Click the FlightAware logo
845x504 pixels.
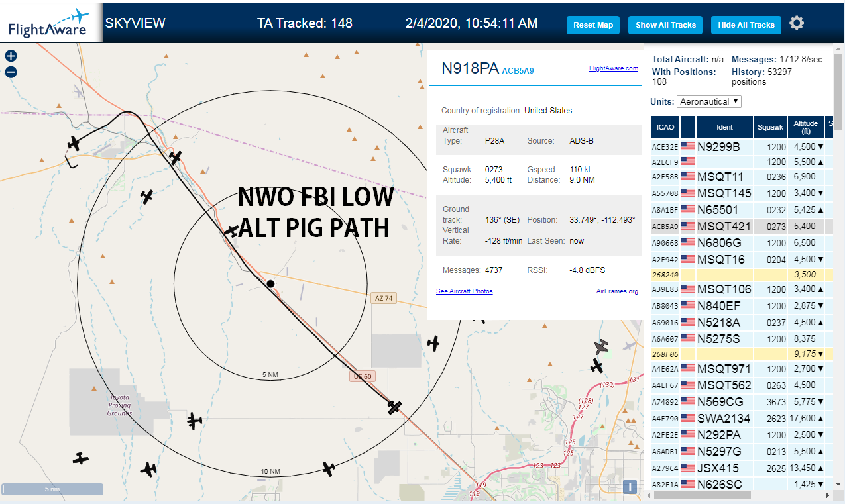[51, 23]
